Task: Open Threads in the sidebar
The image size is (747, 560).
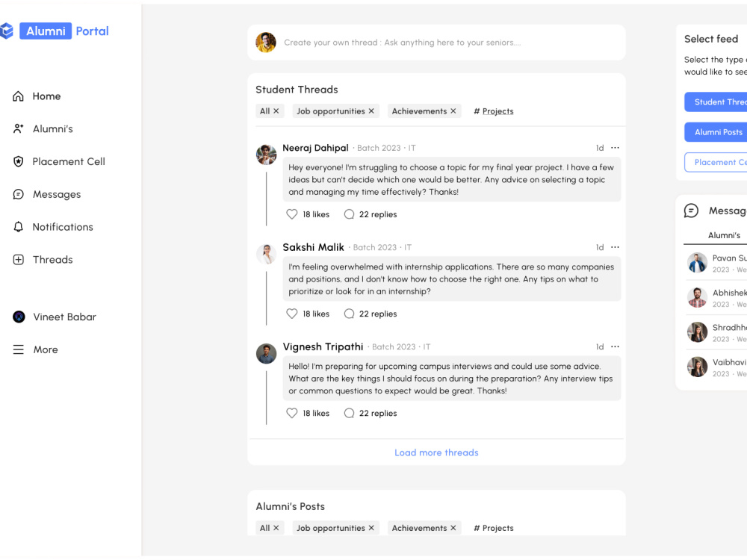Action: pos(53,260)
